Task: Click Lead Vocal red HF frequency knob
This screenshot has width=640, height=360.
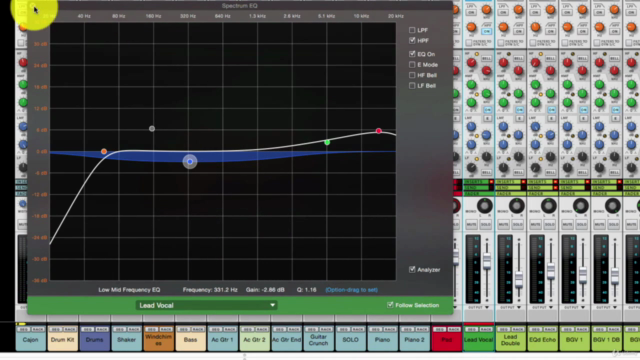Action: click(x=487, y=71)
